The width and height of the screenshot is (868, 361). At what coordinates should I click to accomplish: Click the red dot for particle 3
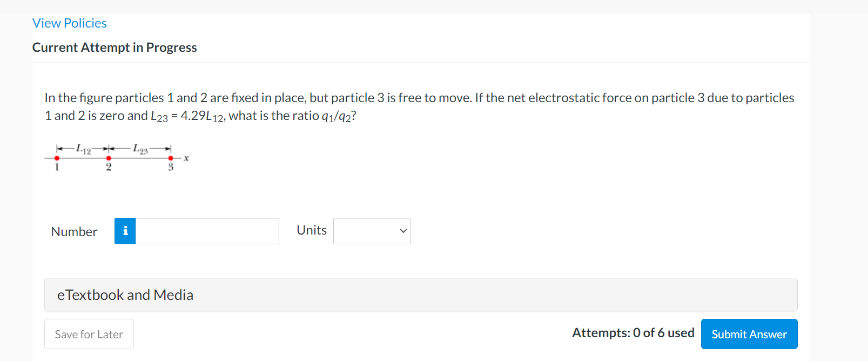(171, 158)
